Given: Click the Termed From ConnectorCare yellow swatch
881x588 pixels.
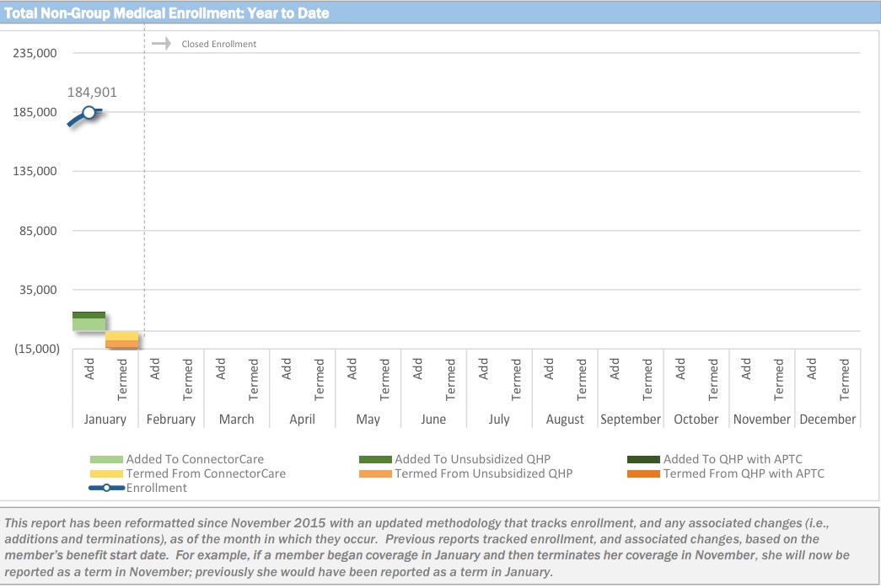Looking at the screenshot, I should 107,474.
